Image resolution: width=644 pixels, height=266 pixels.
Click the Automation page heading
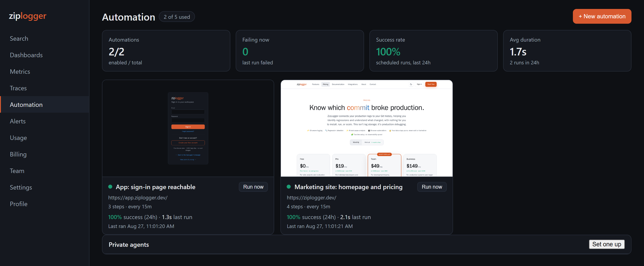pos(128,17)
